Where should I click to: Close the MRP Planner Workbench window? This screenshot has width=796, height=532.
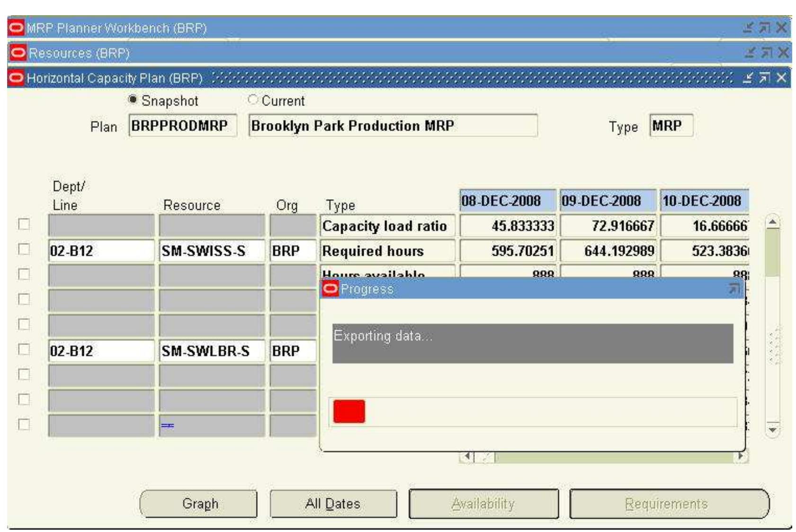click(781, 27)
